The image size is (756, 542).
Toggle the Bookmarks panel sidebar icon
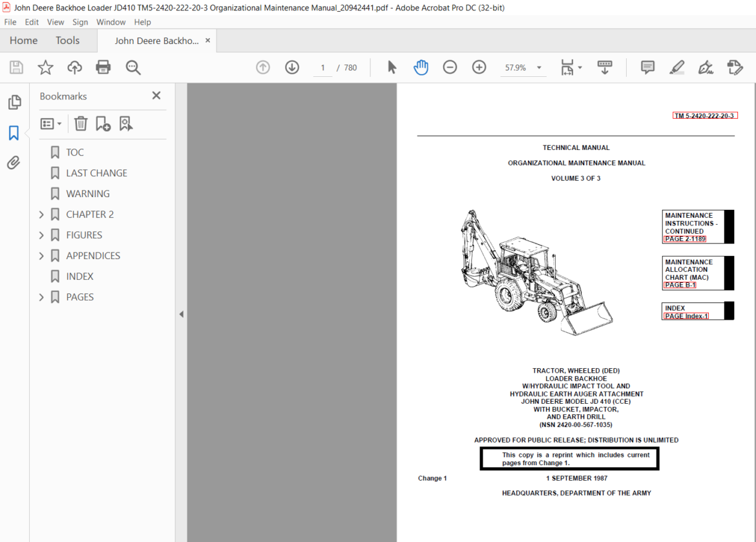pyautogui.click(x=14, y=132)
